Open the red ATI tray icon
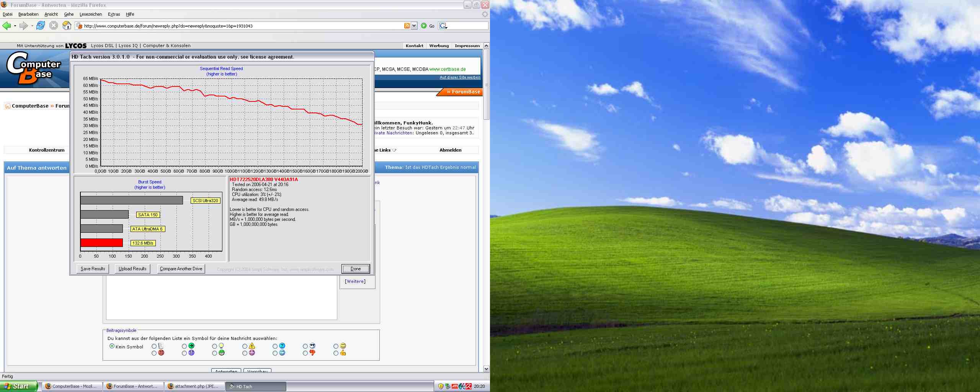Image resolution: width=980 pixels, height=392 pixels. click(455, 386)
